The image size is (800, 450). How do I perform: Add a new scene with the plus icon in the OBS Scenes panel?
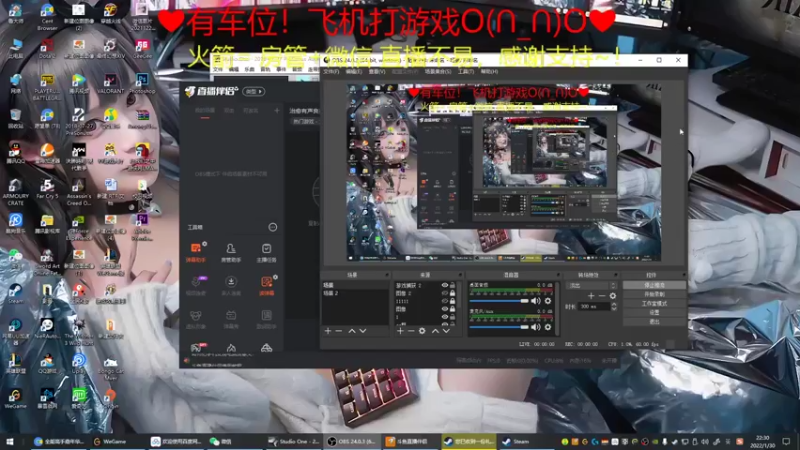(x=328, y=331)
